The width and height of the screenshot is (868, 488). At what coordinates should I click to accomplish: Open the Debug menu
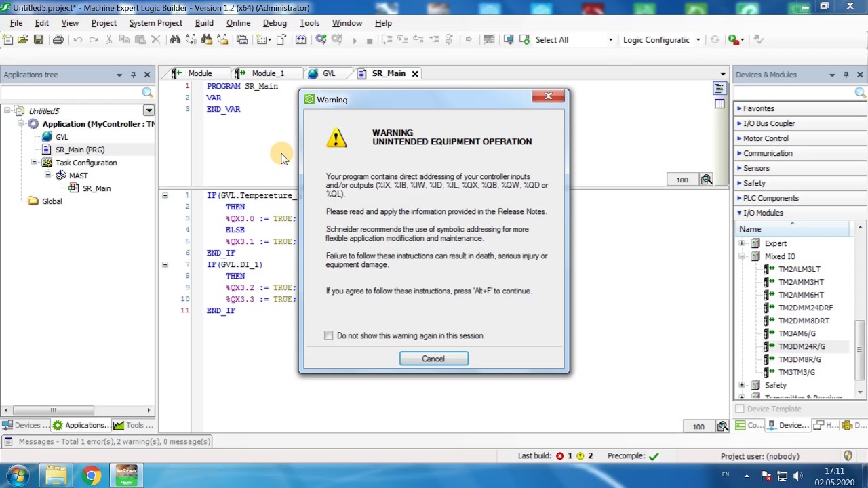click(275, 23)
